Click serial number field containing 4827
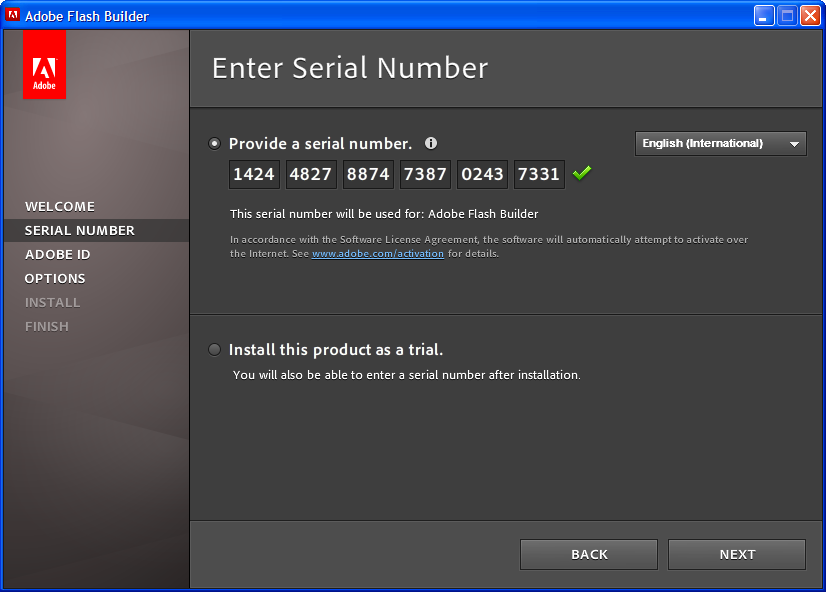The height and width of the screenshot is (592, 826). 311,174
